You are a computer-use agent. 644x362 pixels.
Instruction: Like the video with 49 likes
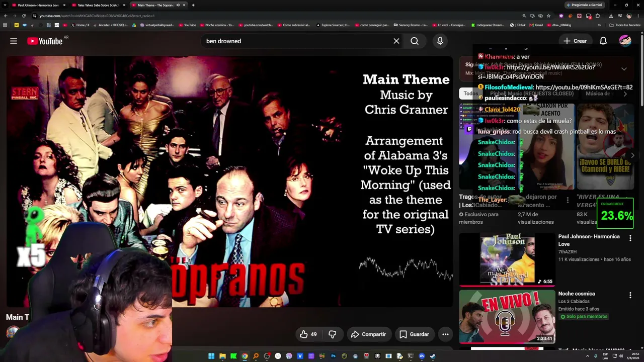point(308,334)
